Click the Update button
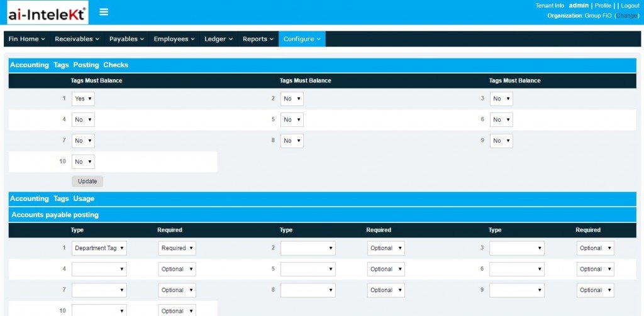Viewport: 644px width, 316px height. [87, 182]
